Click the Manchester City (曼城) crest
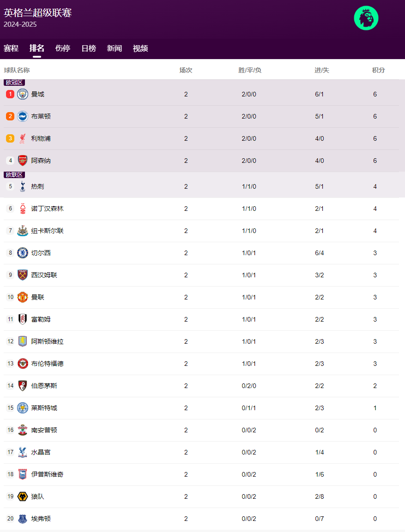The height and width of the screenshot is (532, 405). (x=23, y=94)
